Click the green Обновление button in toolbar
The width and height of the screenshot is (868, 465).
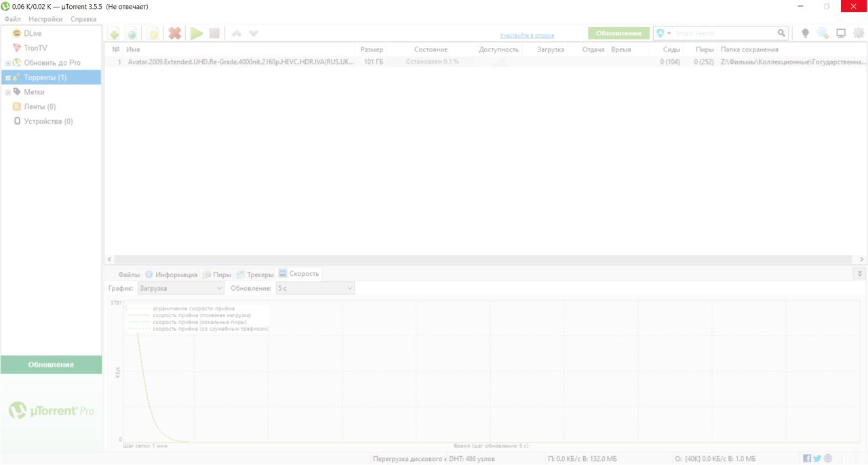[618, 33]
